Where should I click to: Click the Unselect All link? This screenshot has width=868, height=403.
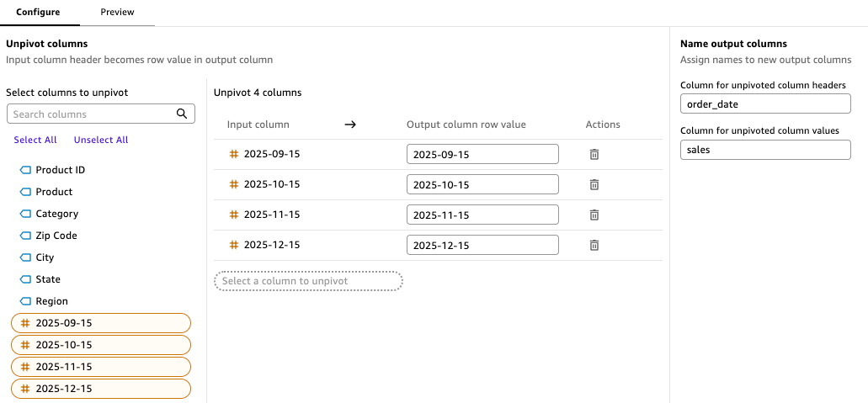tap(101, 140)
